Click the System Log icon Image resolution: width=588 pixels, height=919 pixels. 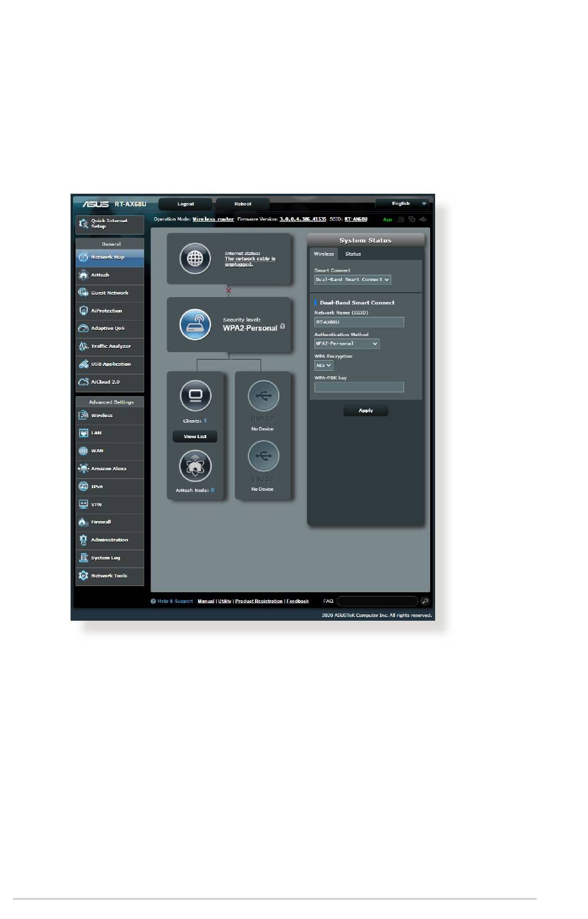point(84,558)
